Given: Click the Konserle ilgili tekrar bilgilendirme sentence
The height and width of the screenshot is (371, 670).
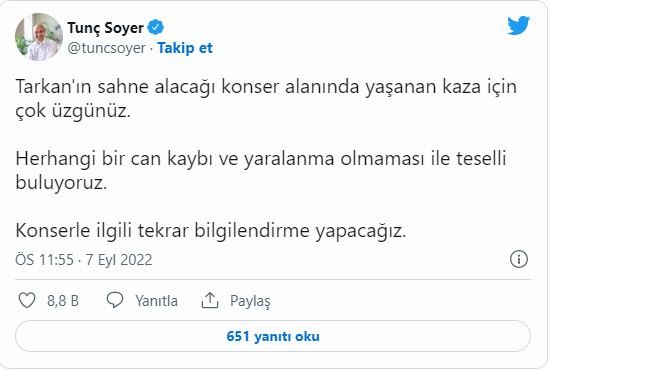Looking at the screenshot, I should (x=211, y=231).
